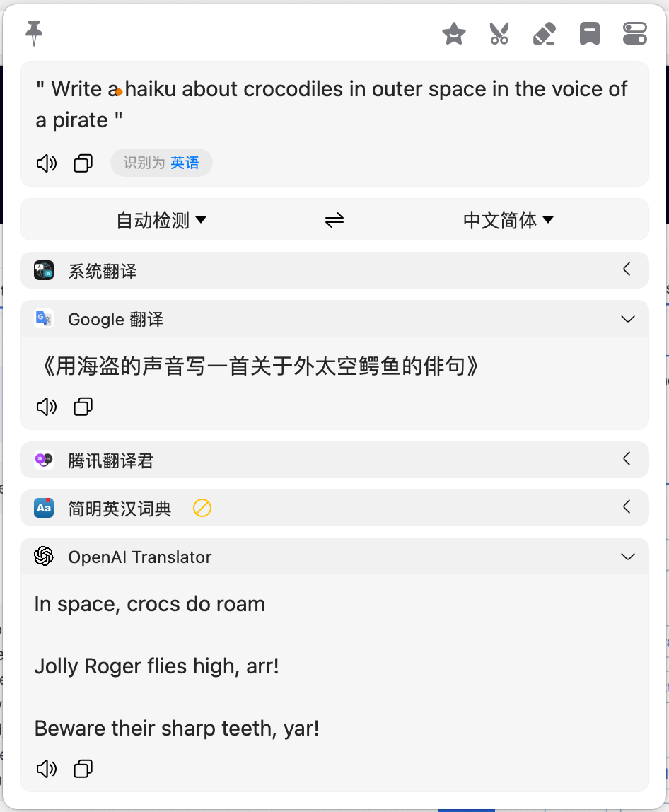
Task: Play the Google translation audio
Action: [x=46, y=406]
